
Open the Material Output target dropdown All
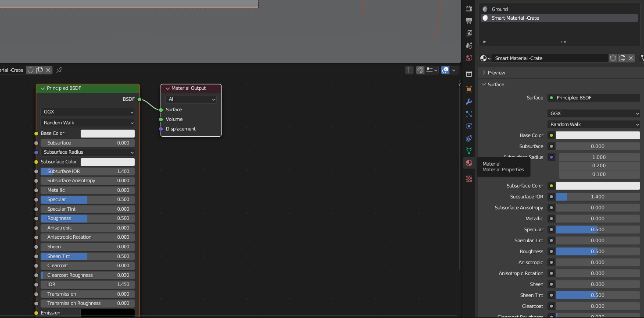pos(191,99)
